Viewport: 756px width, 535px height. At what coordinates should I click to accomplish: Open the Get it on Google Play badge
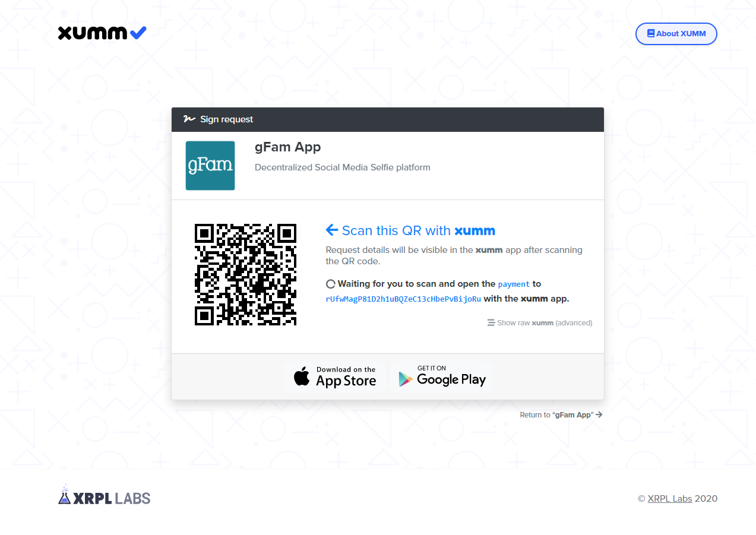(441, 376)
